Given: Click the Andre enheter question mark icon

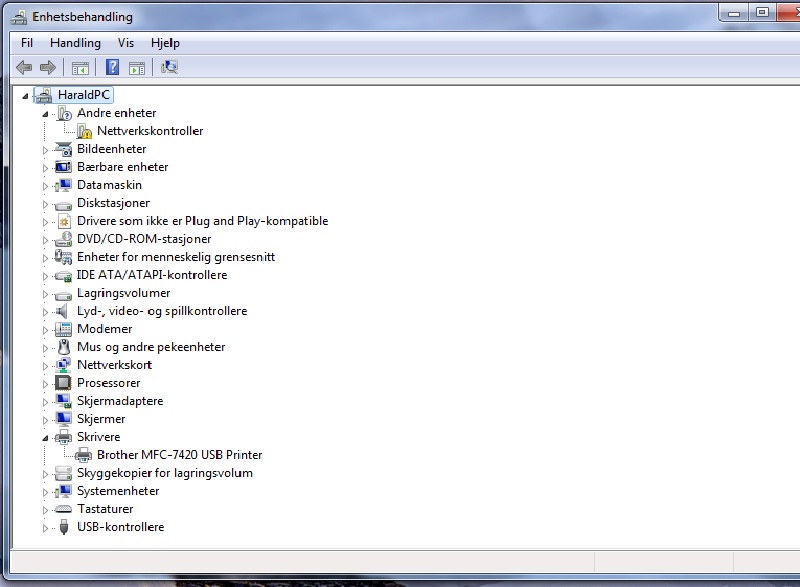Looking at the screenshot, I should pos(64,113).
